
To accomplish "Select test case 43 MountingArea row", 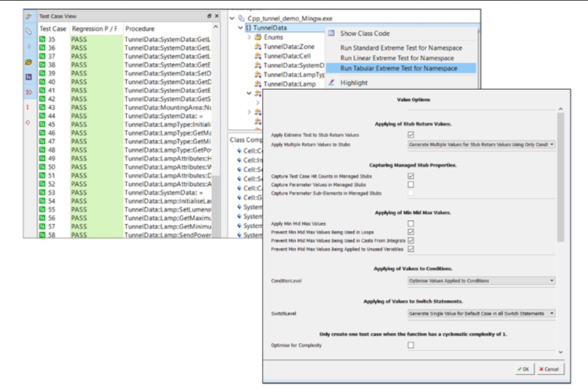I will 125,107.
